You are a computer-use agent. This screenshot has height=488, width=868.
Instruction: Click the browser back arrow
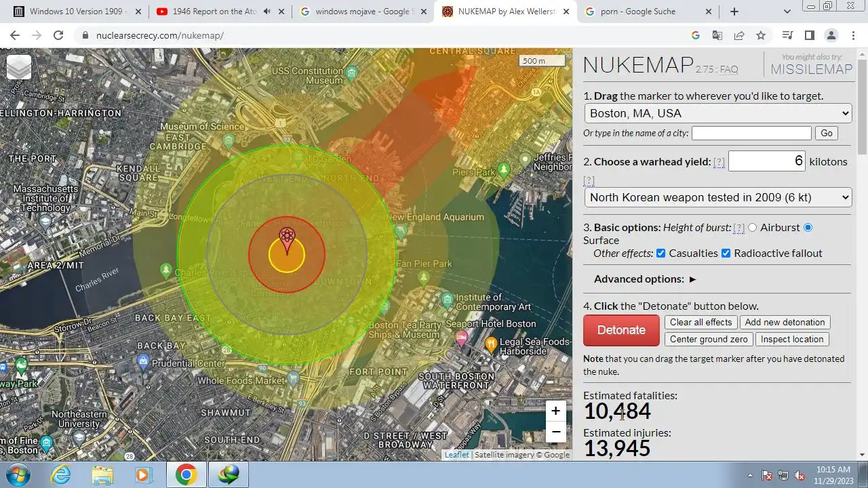tap(15, 35)
